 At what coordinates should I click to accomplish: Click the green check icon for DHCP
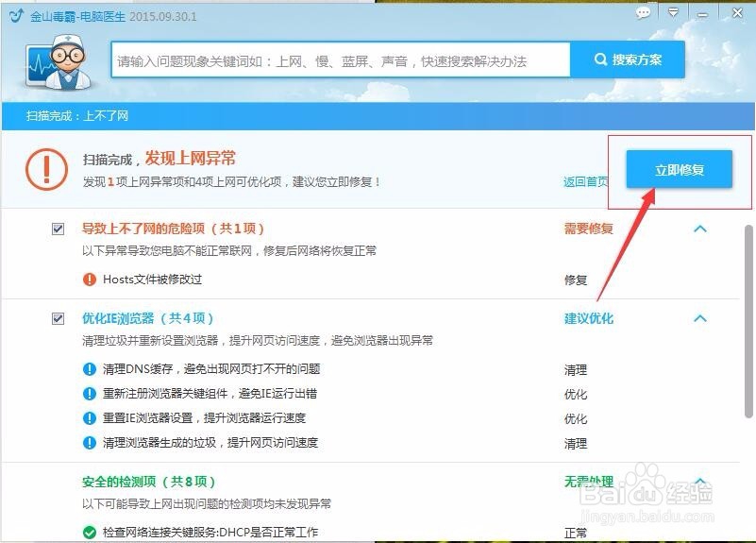click(x=90, y=533)
